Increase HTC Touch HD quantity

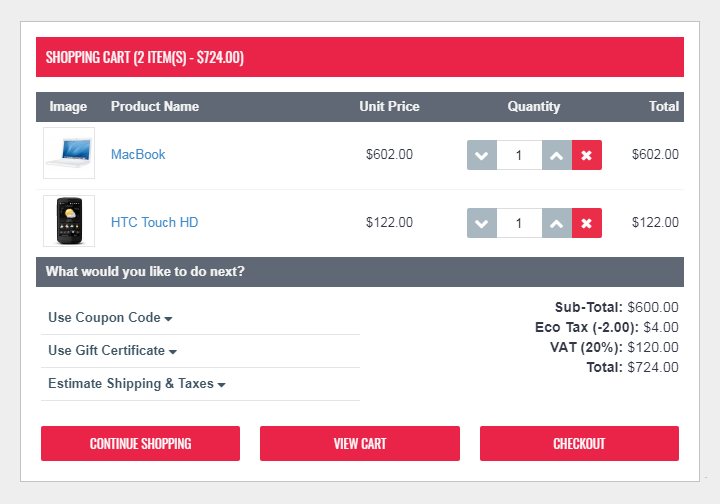click(557, 223)
